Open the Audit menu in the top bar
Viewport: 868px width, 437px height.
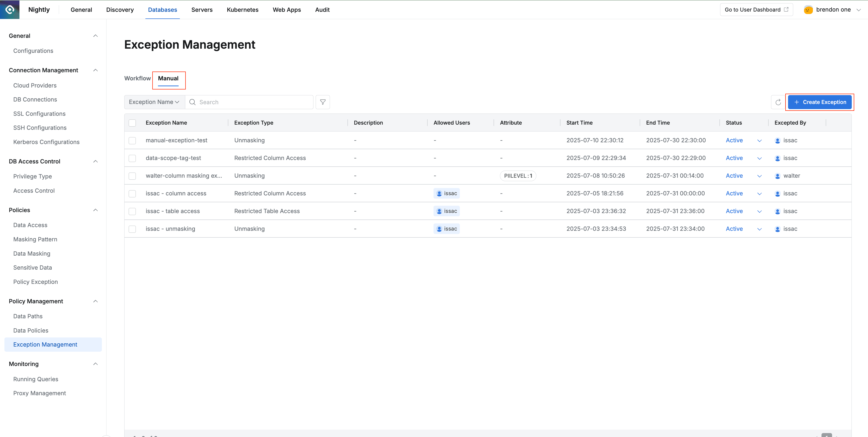(x=322, y=9)
